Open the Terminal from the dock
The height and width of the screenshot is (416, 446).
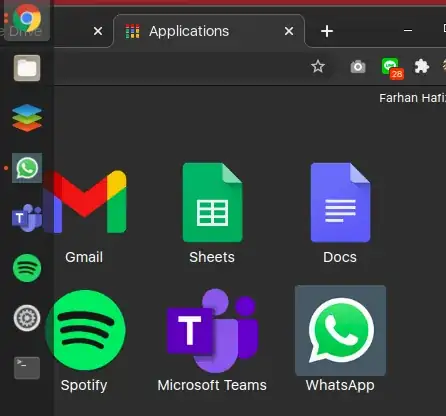[27, 368]
